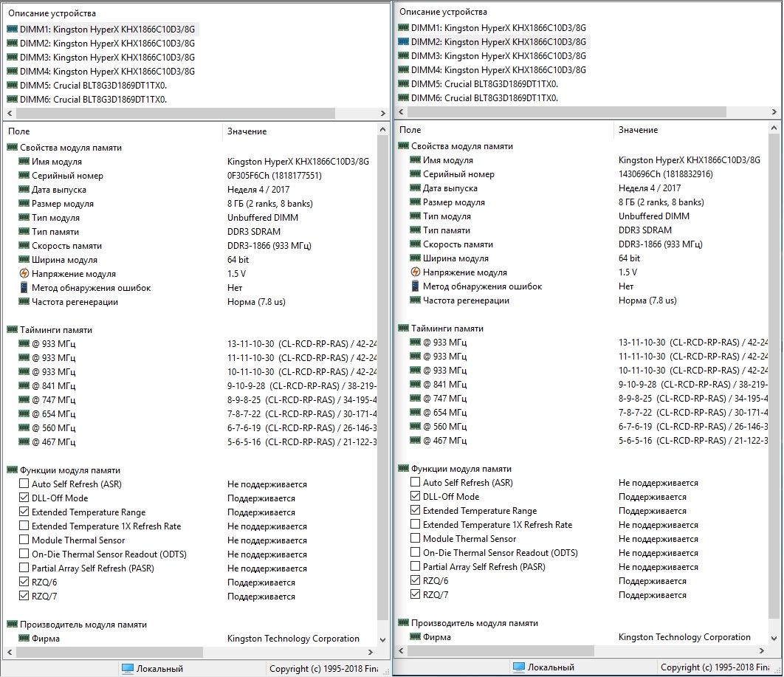Toggle Auto Self Refresh (ASR) checkbox in left window

[x=24, y=484]
